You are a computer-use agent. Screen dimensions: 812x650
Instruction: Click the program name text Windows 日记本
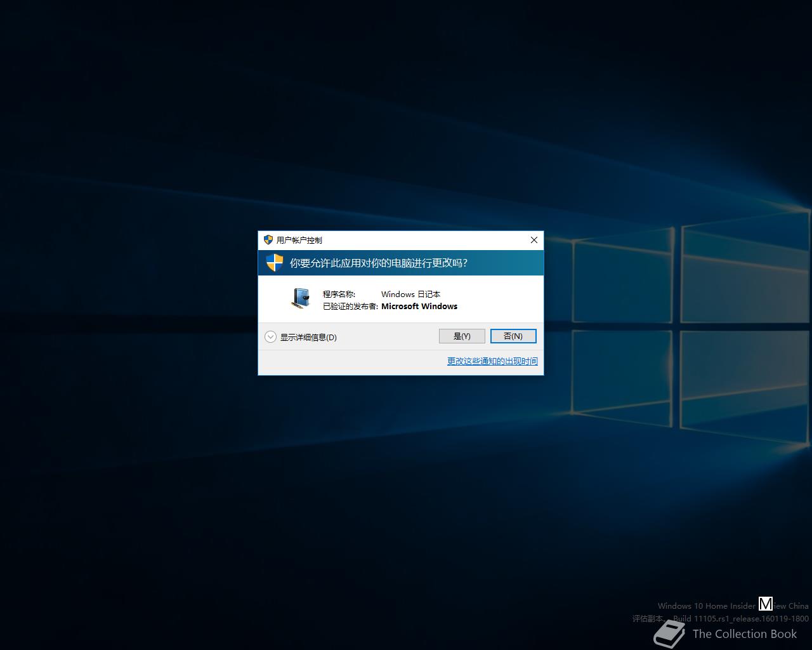pyautogui.click(x=410, y=294)
